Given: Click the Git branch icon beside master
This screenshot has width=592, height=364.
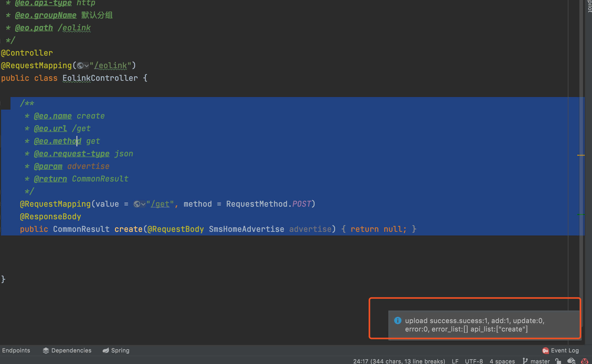Looking at the screenshot, I should pos(525,361).
